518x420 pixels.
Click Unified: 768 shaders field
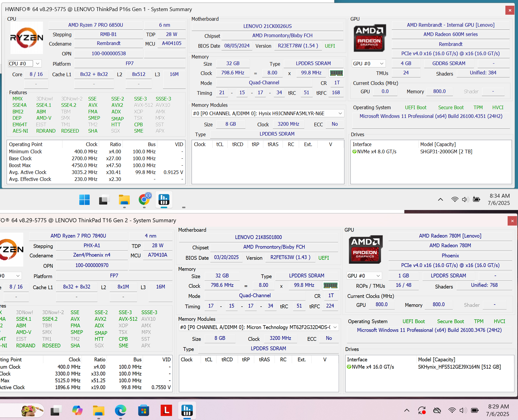click(484, 285)
